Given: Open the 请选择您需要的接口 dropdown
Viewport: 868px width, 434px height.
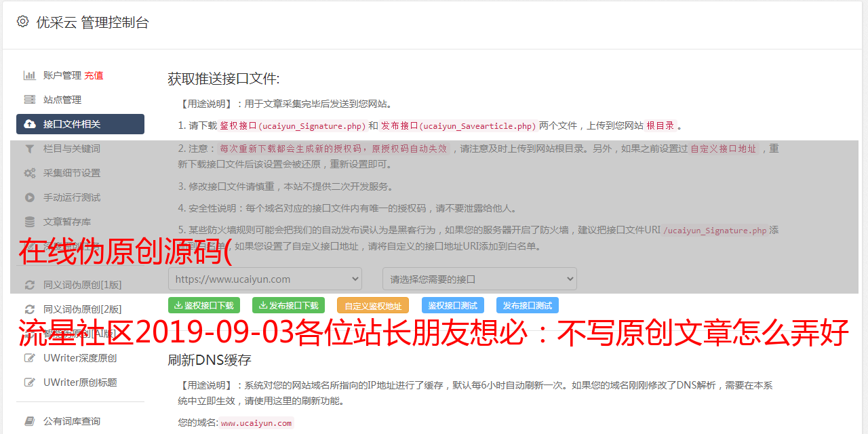Looking at the screenshot, I should [479, 279].
